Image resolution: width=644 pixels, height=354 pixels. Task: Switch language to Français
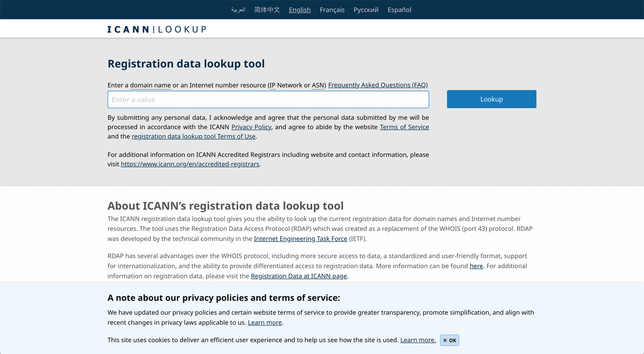[x=332, y=9]
